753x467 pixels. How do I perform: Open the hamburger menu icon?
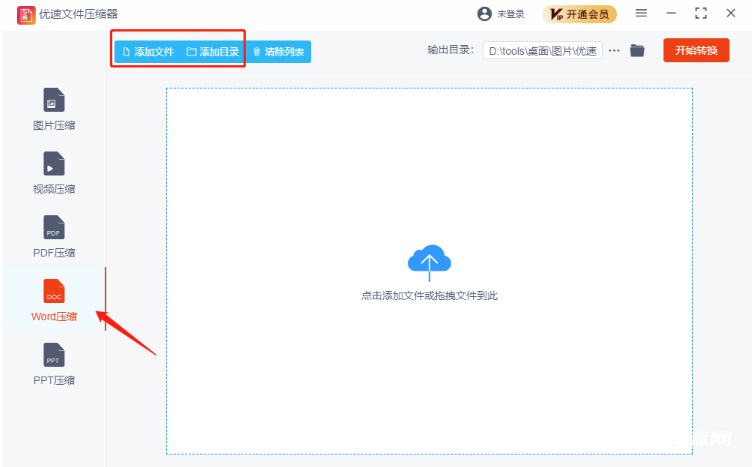pos(641,13)
